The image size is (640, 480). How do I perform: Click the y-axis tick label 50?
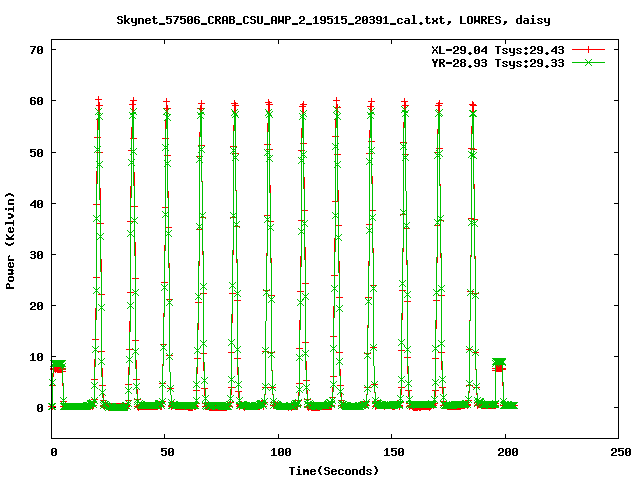click(36, 153)
